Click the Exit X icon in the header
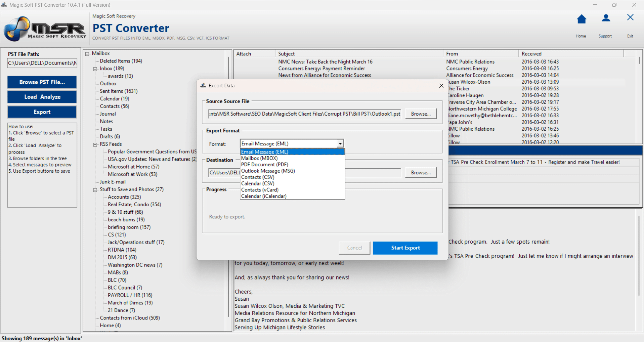 [x=630, y=17]
